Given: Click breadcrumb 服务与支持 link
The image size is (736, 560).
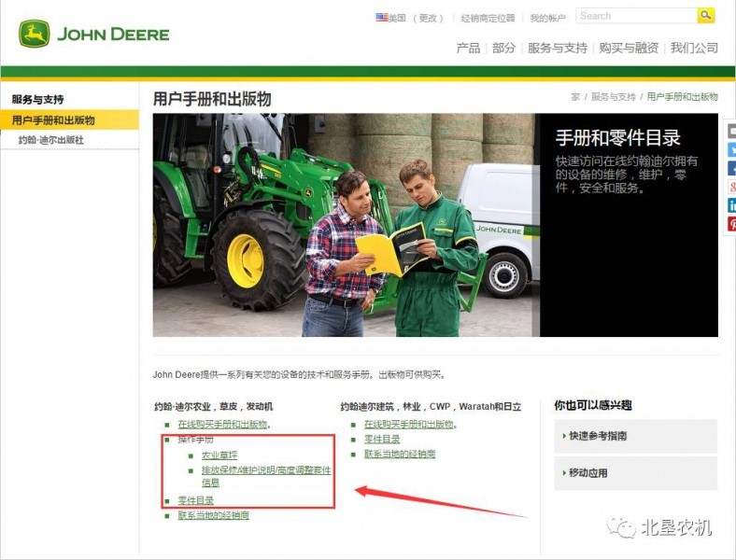Looking at the screenshot, I should click(x=613, y=97).
